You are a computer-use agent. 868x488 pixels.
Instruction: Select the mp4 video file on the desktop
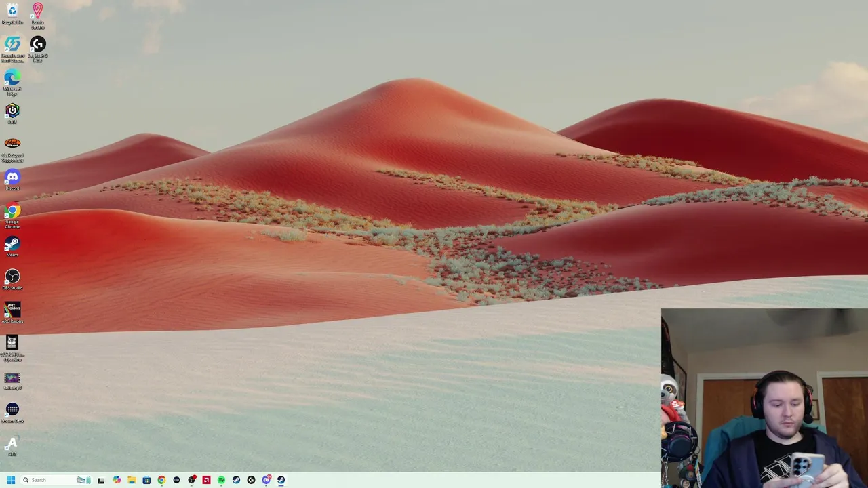[x=12, y=381]
